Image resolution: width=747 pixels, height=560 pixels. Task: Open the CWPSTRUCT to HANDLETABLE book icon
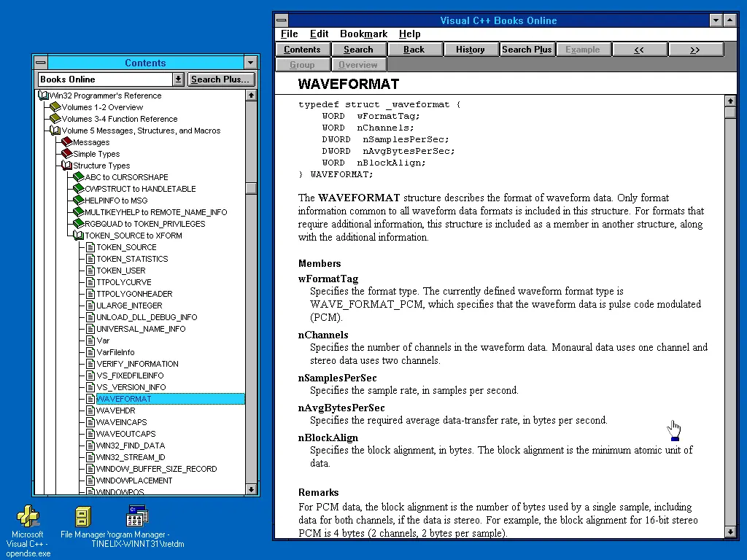(x=79, y=189)
